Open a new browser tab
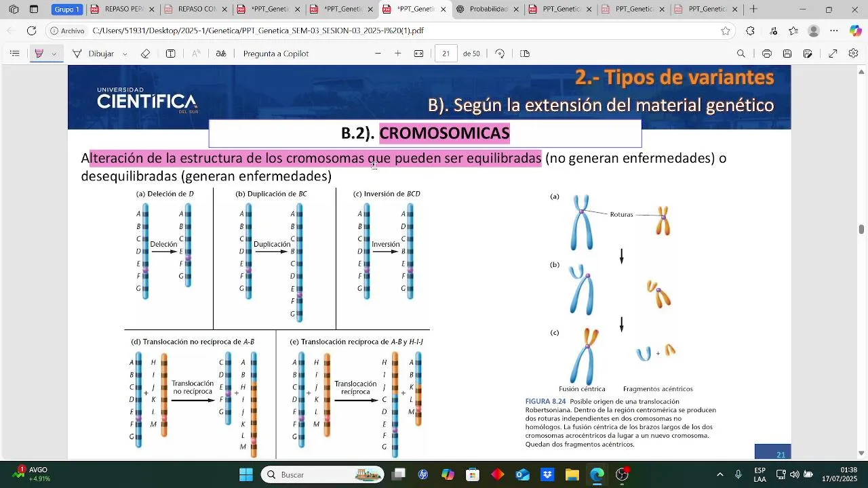Viewport: 868px width, 488px height. pos(753,9)
